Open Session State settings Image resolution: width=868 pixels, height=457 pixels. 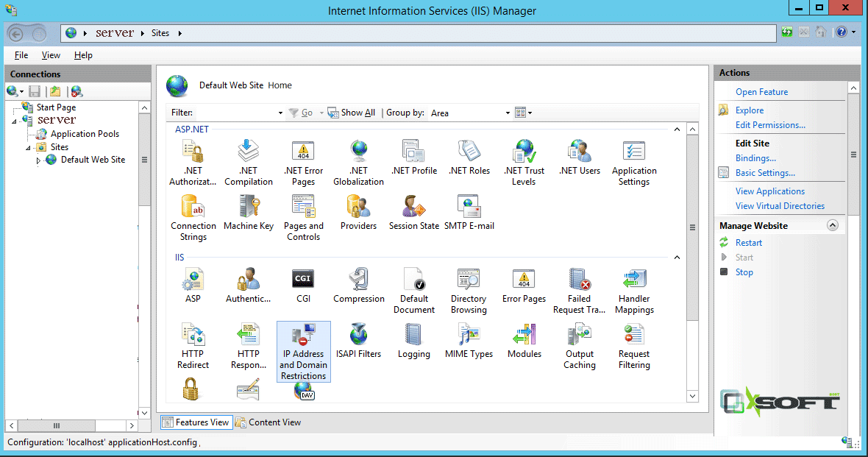point(414,213)
